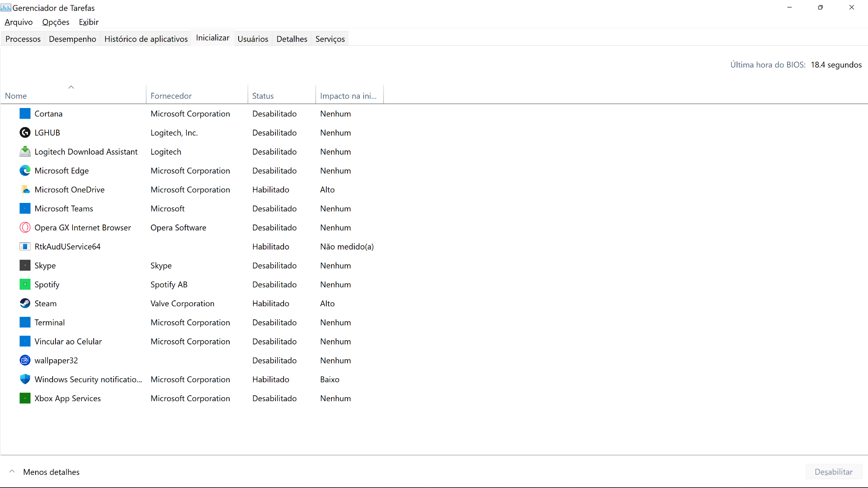
Task: Click Habilitado status of Microsoft OneDrive
Action: coord(271,190)
